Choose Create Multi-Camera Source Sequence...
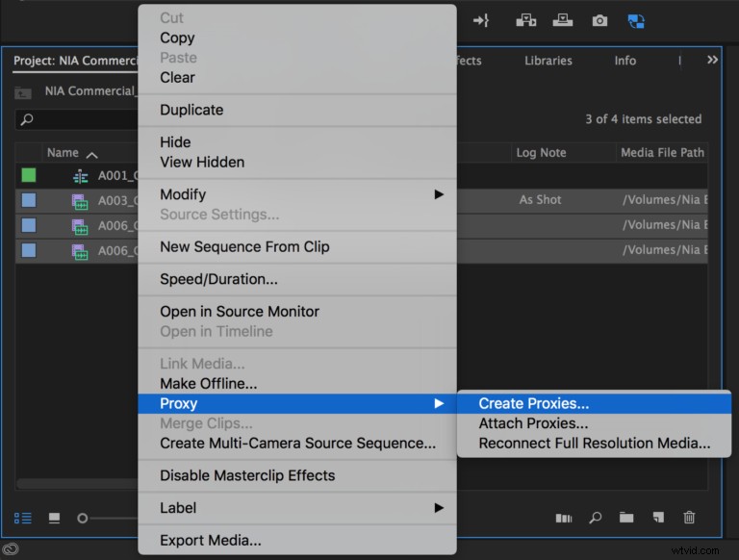 pos(297,444)
